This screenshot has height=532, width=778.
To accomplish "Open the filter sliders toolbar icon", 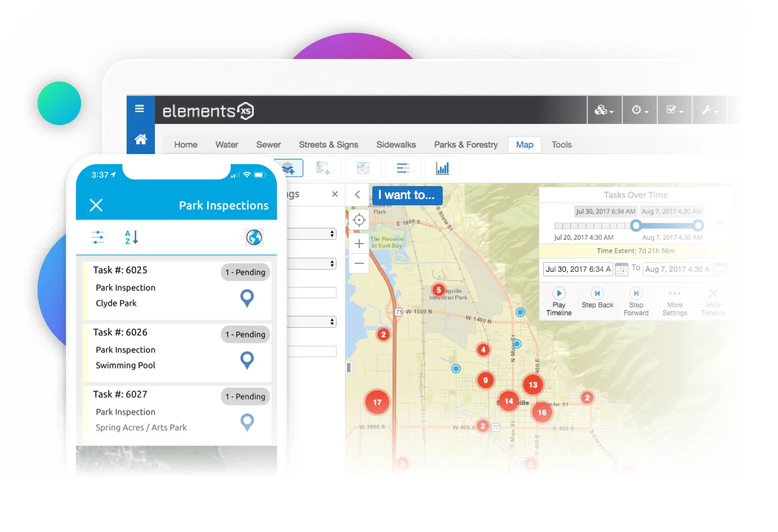I will pyautogui.click(x=403, y=168).
